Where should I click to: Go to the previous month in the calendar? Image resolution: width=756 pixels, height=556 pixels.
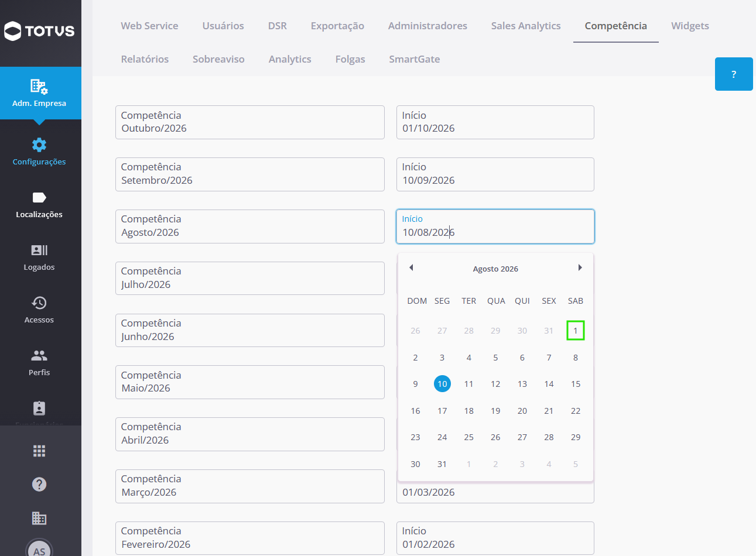(411, 267)
